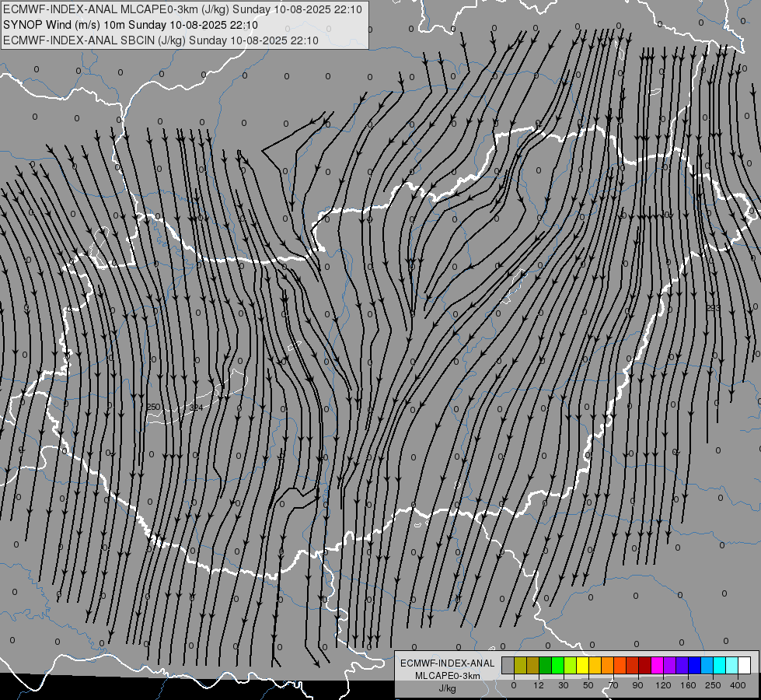This screenshot has height=700, width=761.
Task: Click the map value '250' beside 324
Action: click(x=153, y=407)
